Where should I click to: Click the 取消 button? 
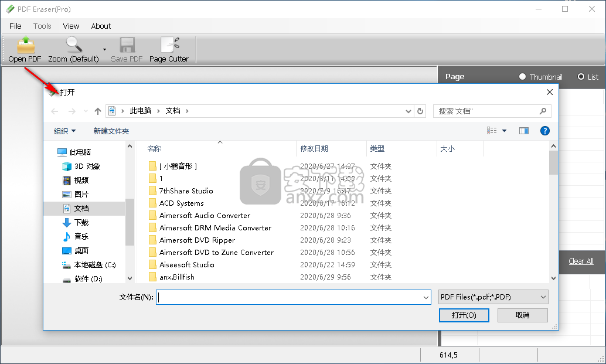(x=523, y=315)
